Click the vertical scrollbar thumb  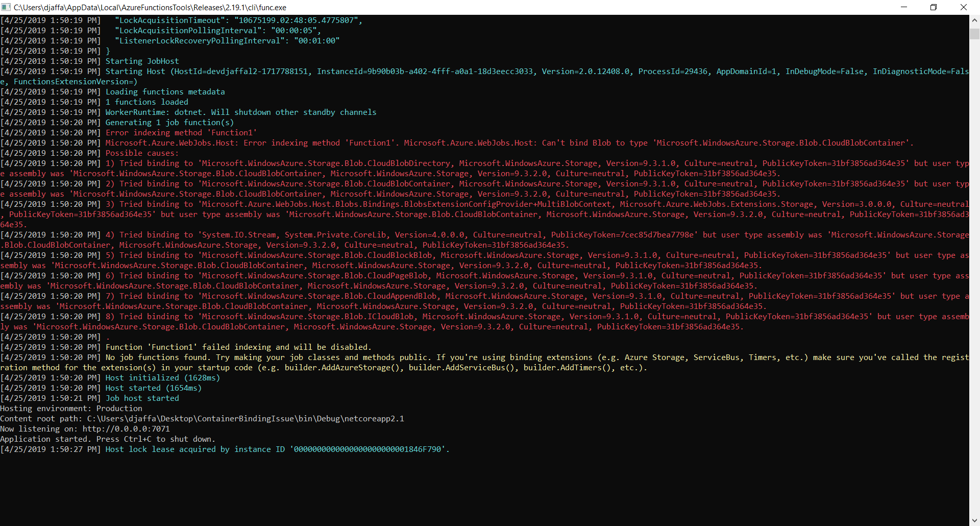[x=974, y=33]
